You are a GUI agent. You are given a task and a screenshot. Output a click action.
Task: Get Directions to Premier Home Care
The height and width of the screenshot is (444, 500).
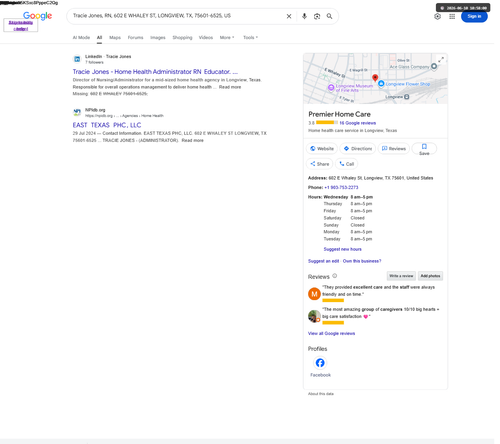(x=358, y=149)
